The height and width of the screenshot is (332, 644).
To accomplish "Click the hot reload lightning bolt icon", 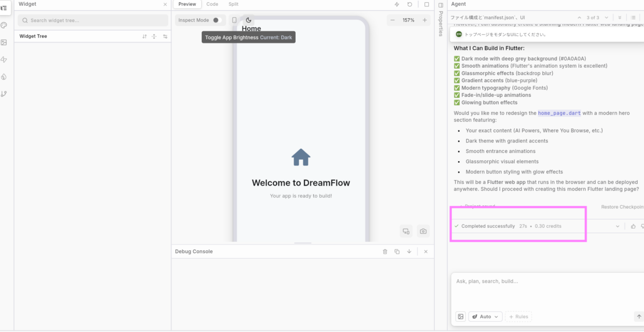I will [x=397, y=4].
